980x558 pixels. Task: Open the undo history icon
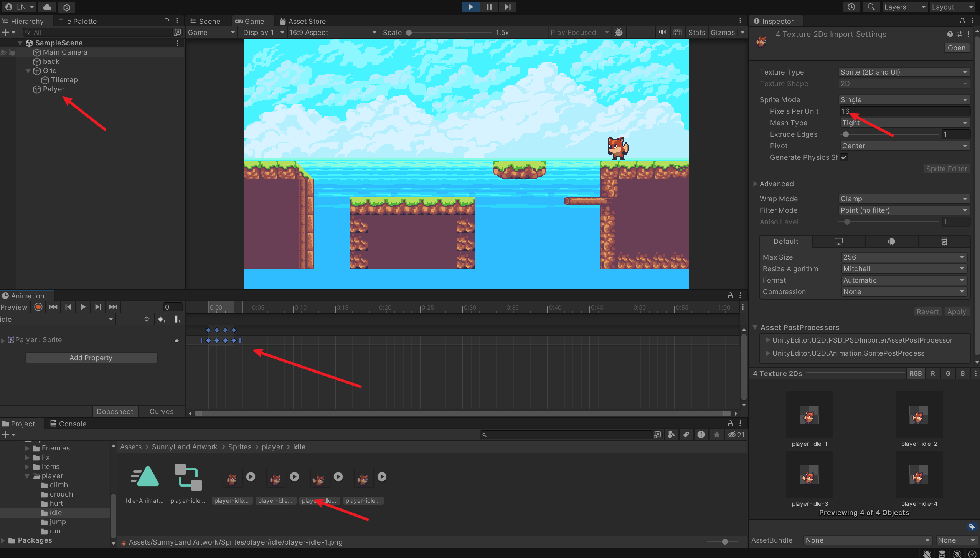[x=851, y=7]
